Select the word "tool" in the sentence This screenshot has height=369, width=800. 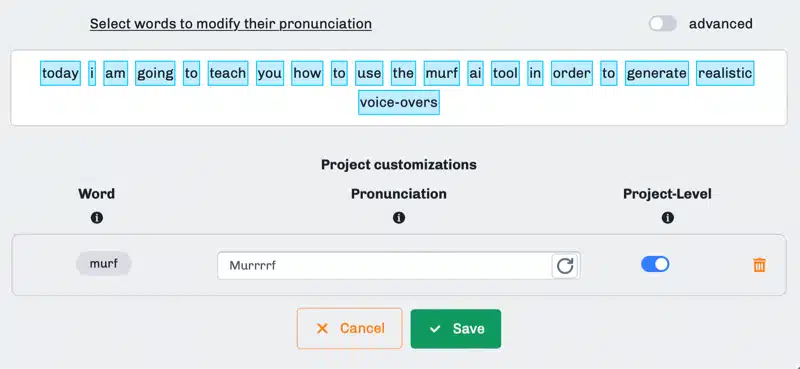point(505,73)
